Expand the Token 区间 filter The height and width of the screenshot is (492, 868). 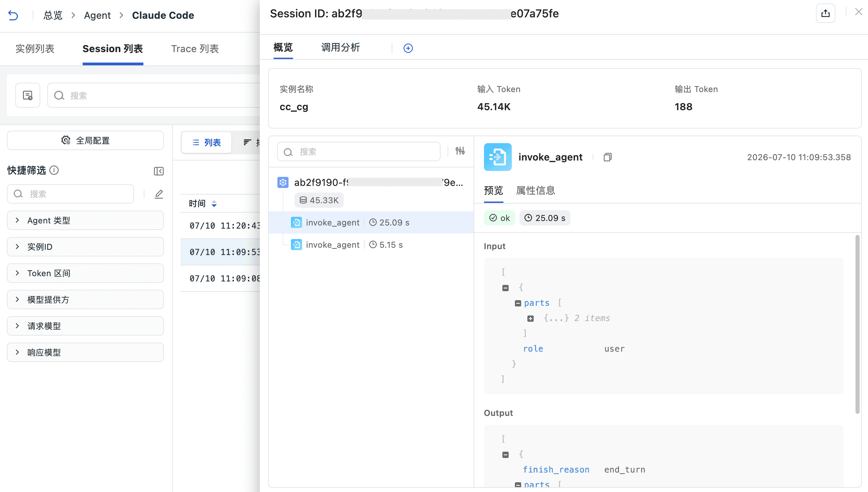pos(85,273)
